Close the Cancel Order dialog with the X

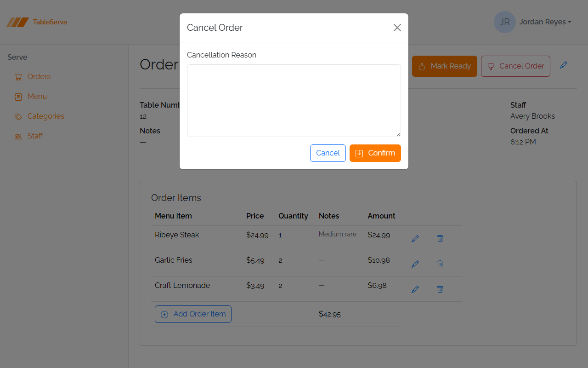pyautogui.click(x=397, y=28)
